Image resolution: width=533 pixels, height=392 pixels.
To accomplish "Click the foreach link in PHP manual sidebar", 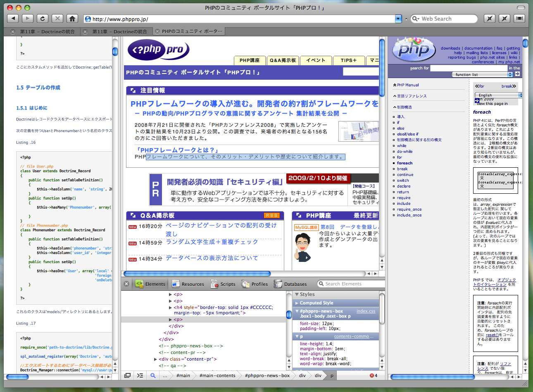I will pos(405,163).
